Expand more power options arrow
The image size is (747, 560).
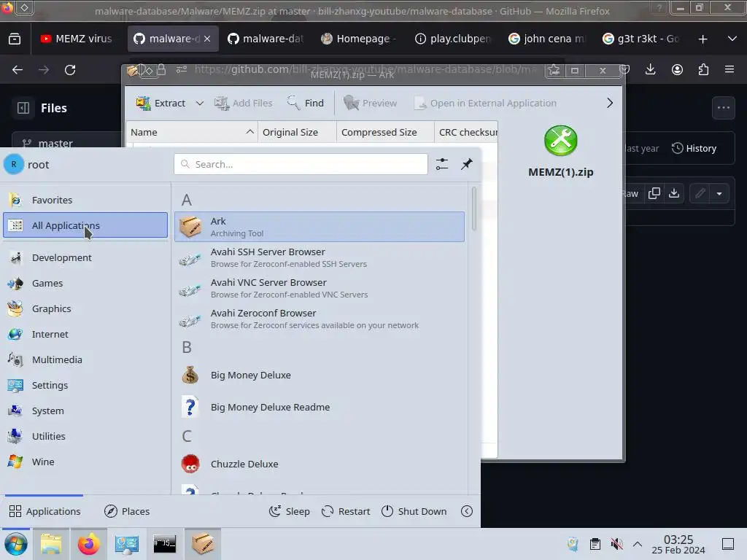pos(467,511)
